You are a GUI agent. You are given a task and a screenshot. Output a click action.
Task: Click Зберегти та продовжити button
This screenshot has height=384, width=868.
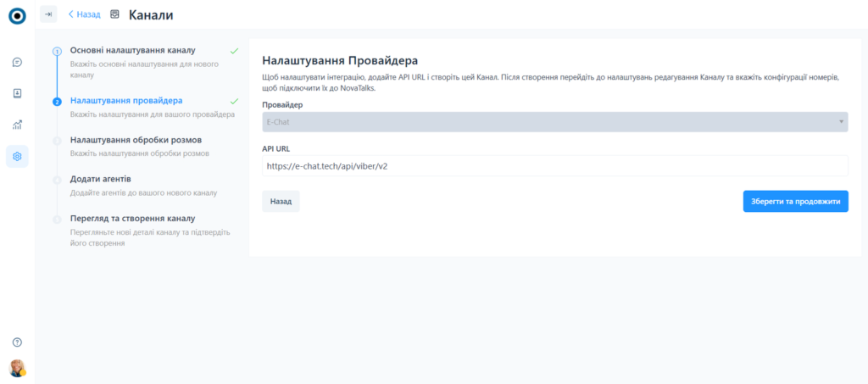795,202
